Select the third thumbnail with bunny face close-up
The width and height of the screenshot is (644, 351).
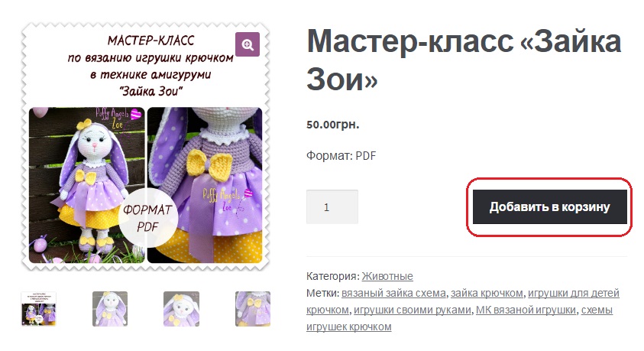coord(182,309)
